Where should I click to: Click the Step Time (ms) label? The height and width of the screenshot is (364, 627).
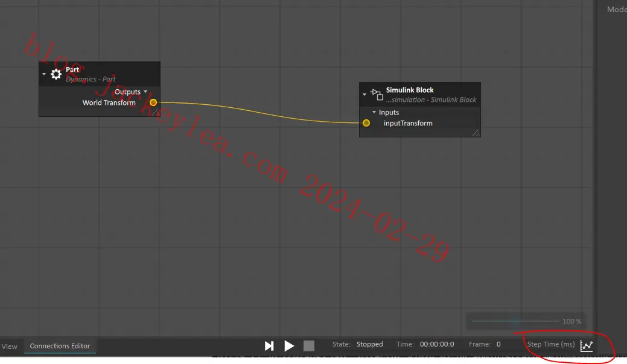point(550,344)
